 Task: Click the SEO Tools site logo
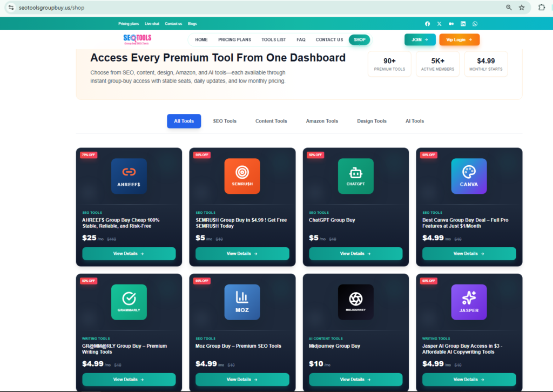pyautogui.click(x=137, y=39)
